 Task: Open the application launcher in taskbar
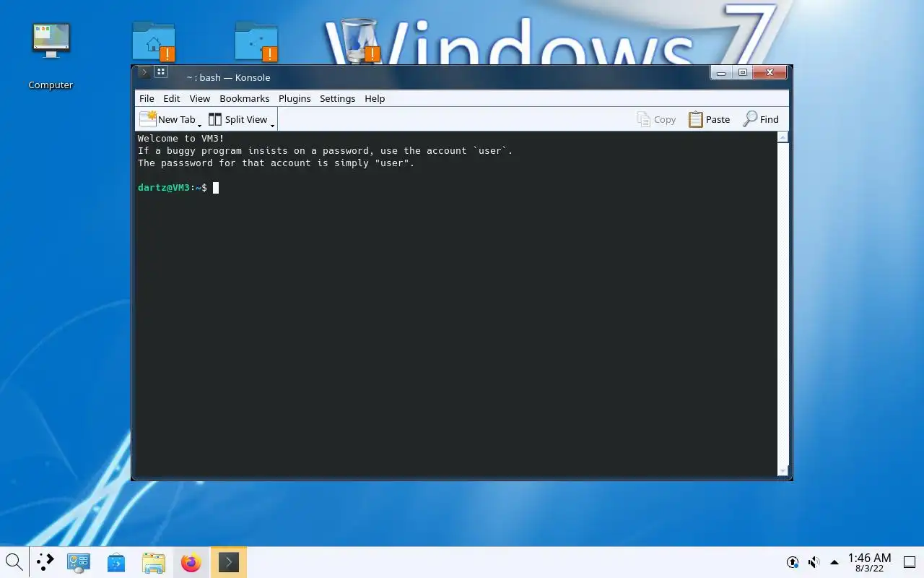[x=45, y=561]
